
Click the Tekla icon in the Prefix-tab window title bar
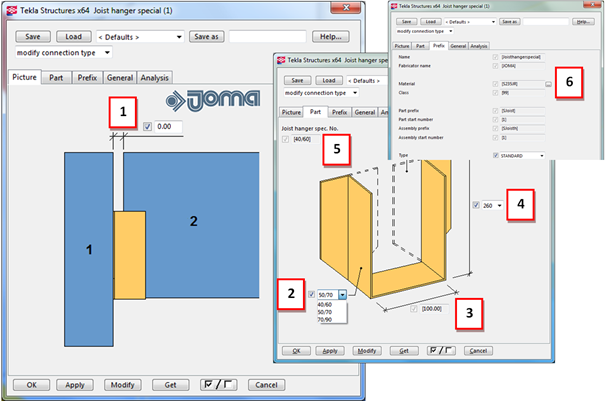[x=394, y=6]
